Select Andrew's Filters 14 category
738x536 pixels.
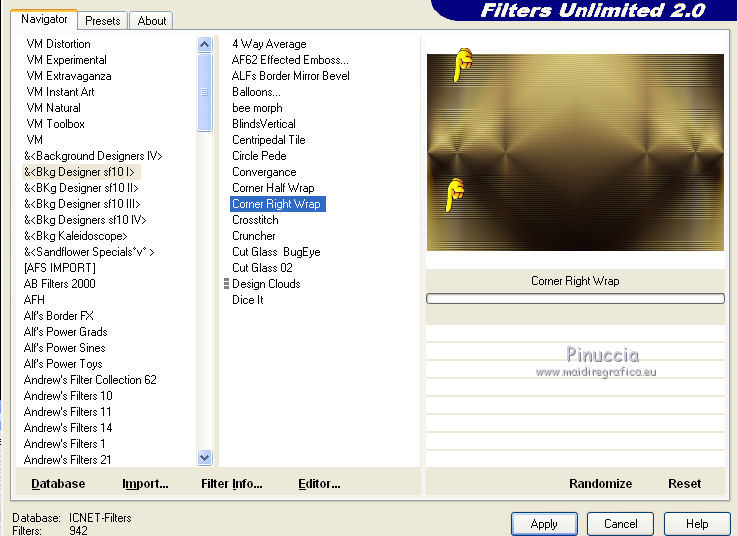point(68,428)
